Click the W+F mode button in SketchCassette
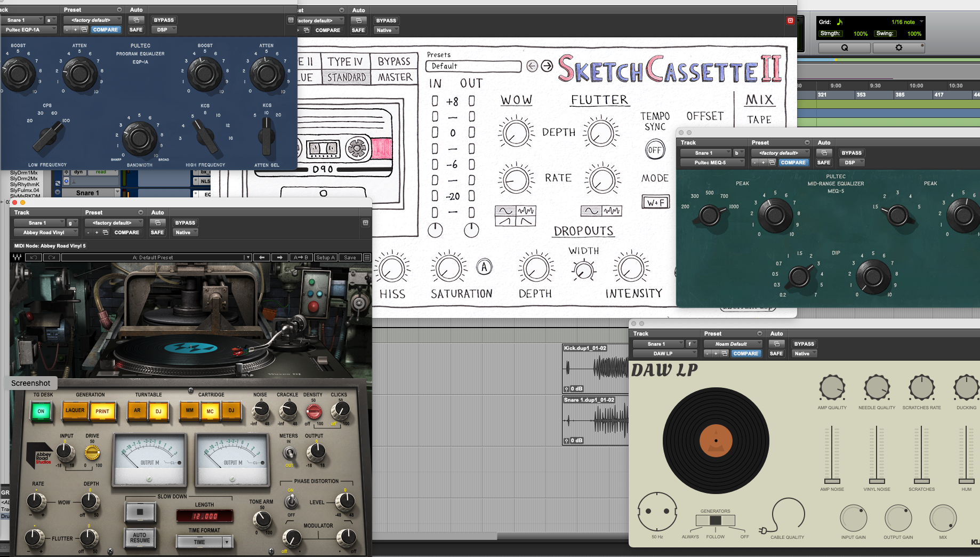Viewport: 980px width, 557px height. pyautogui.click(x=655, y=203)
